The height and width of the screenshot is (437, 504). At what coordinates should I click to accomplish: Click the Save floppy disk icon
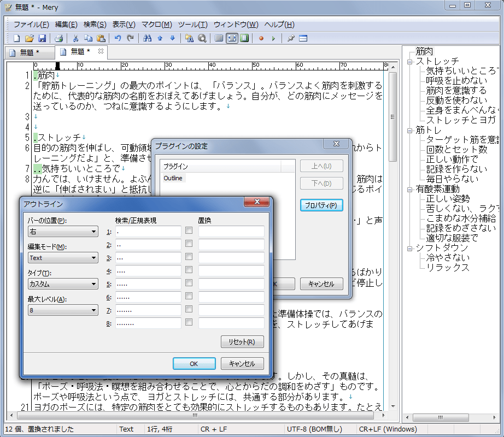coord(42,38)
